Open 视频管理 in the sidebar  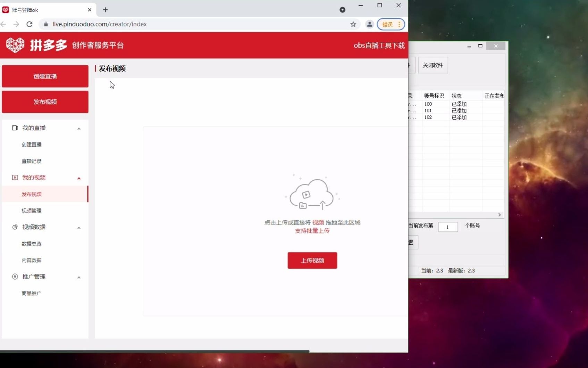click(32, 211)
